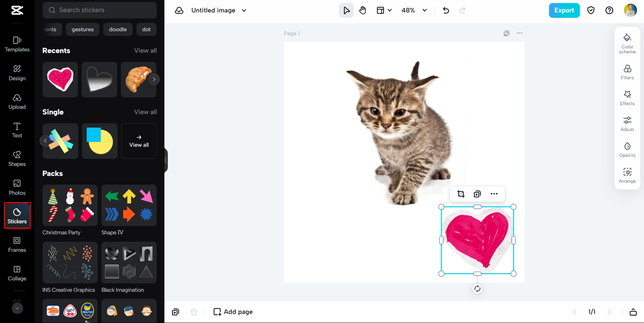644x323 pixels.
Task: Open the Christmas Party pack
Action: tap(70, 205)
